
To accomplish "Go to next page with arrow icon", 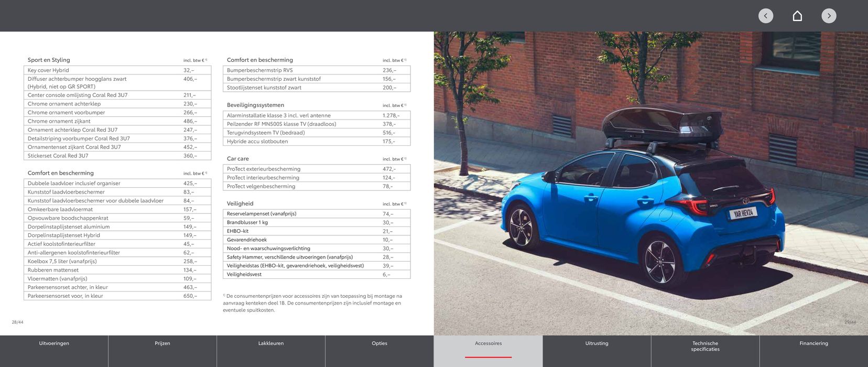I will [829, 16].
